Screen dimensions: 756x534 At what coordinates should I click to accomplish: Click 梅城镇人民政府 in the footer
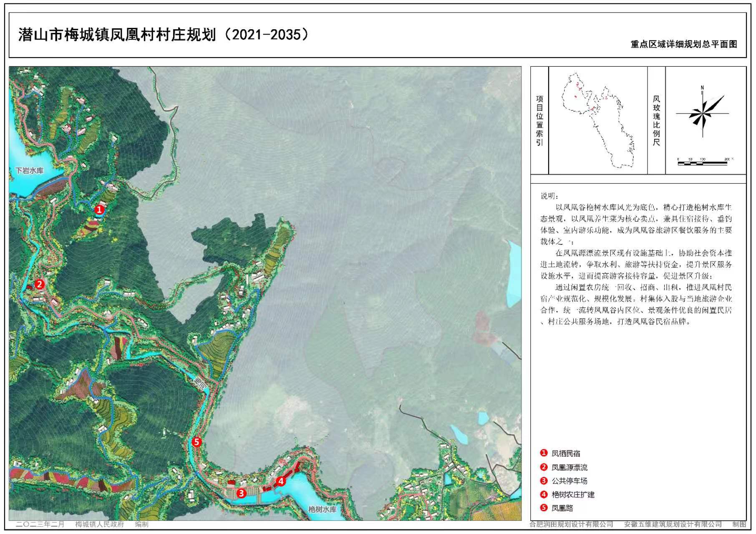100,524
